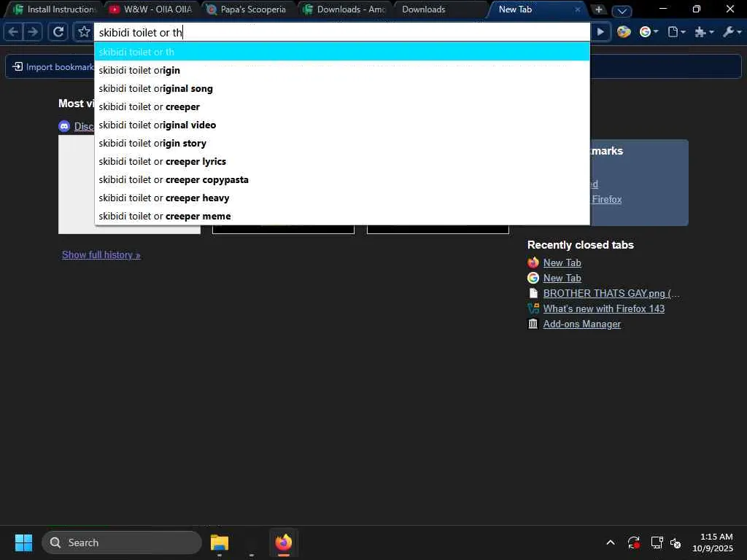
Task: Click inside the URL address field
Action: [x=341, y=32]
